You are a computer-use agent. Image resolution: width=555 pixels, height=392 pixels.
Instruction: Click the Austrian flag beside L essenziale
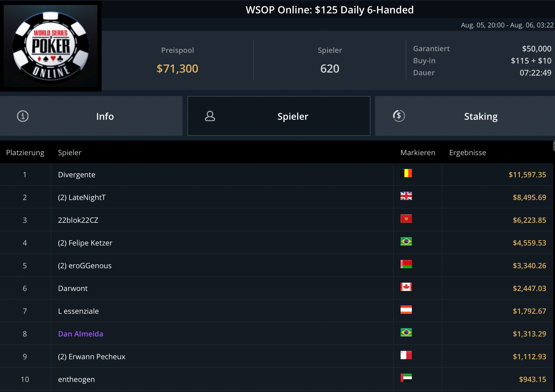[x=406, y=310]
